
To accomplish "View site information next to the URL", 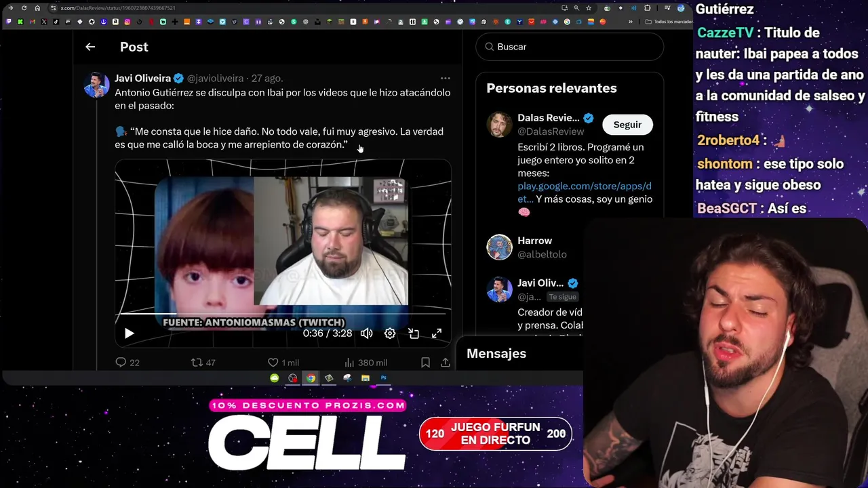I will [x=53, y=8].
